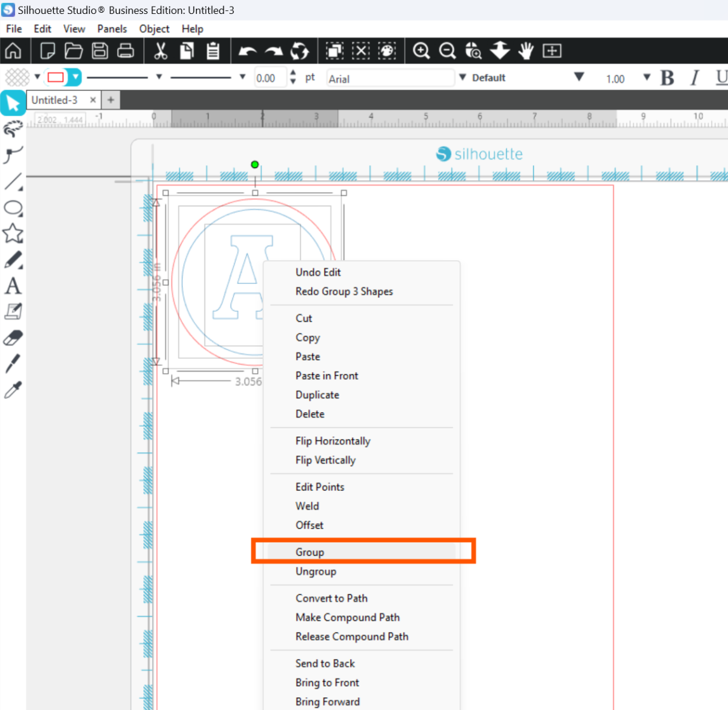Select the Eraser tool
728x710 pixels.
13,337
